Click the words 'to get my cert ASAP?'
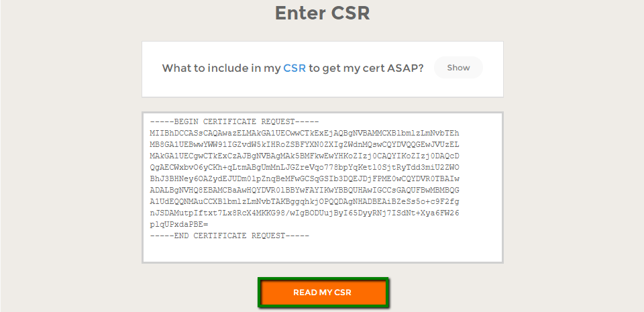 click(366, 68)
